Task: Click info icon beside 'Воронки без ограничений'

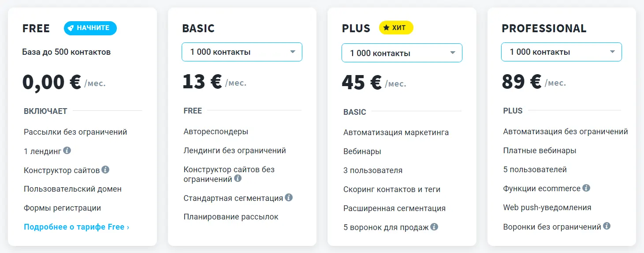Action: [x=607, y=226]
